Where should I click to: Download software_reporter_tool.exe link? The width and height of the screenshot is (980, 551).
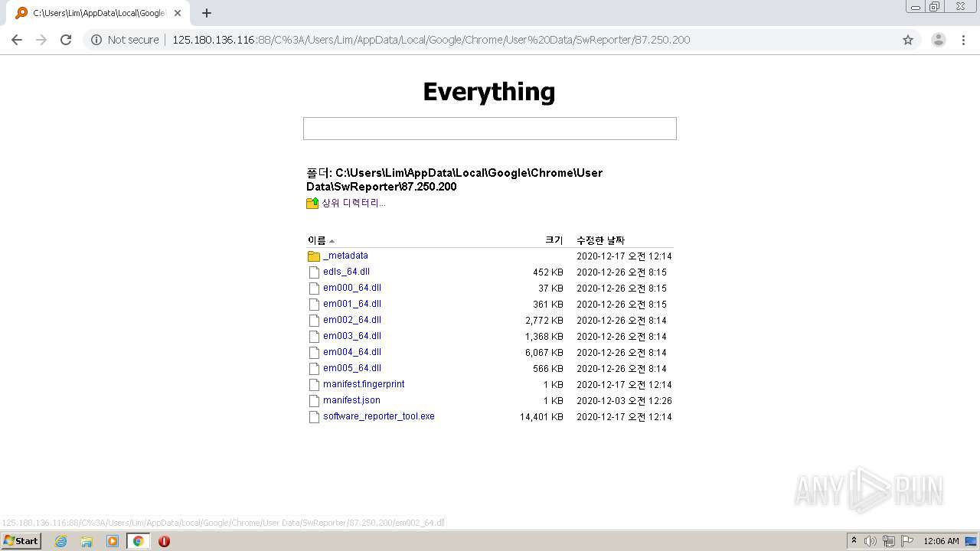click(379, 416)
